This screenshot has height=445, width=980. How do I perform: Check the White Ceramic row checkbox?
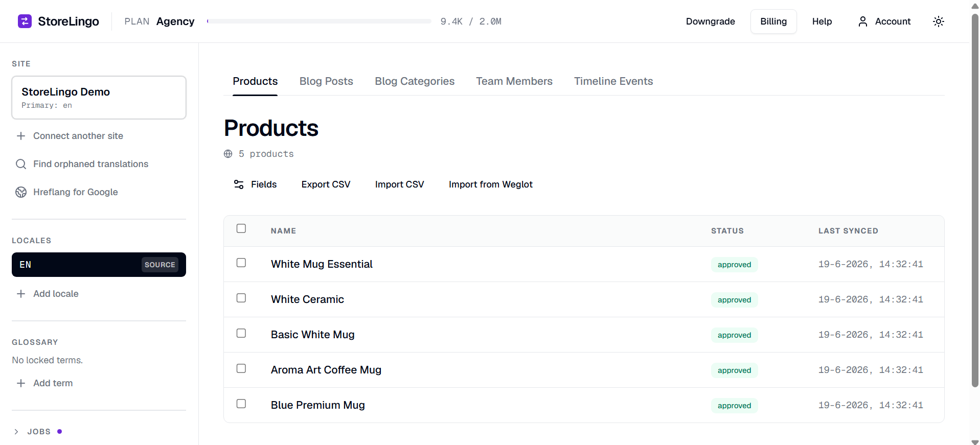point(241,298)
